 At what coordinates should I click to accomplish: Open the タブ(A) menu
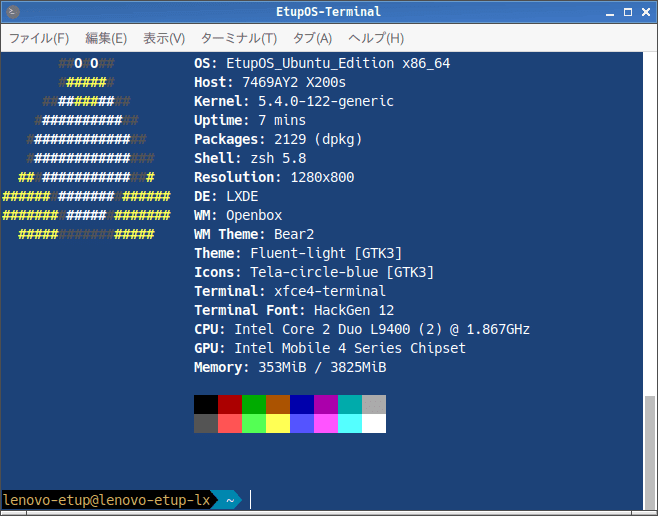click(x=312, y=39)
